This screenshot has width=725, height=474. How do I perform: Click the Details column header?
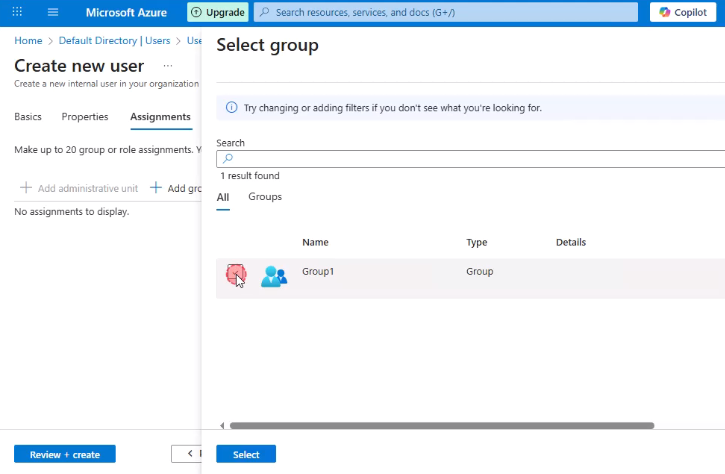pos(571,242)
